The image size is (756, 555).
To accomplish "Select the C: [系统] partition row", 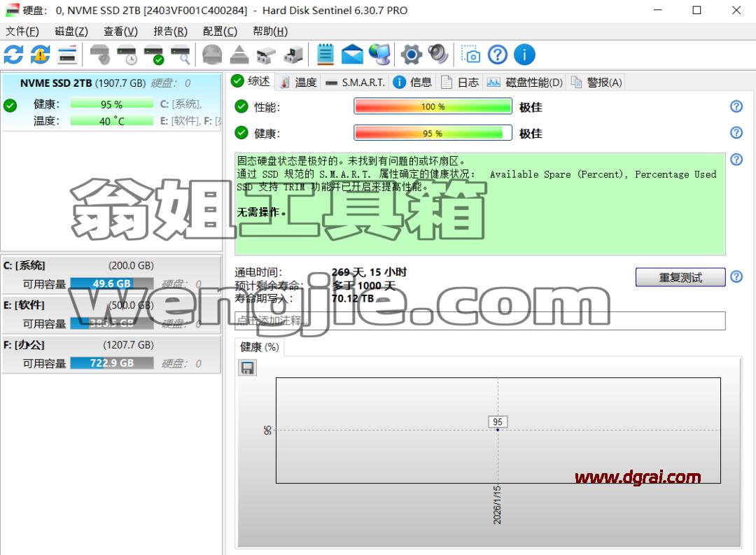I will pyautogui.click(x=111, y=274).
